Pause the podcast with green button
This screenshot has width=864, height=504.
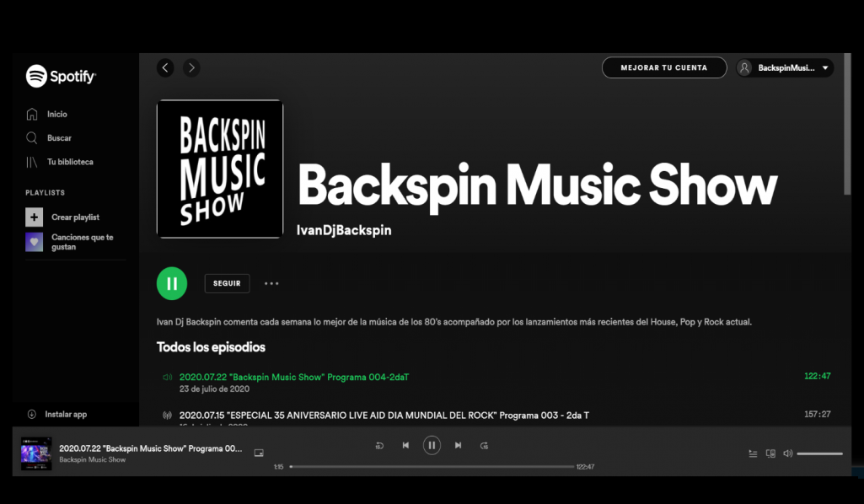coord(172,283)
